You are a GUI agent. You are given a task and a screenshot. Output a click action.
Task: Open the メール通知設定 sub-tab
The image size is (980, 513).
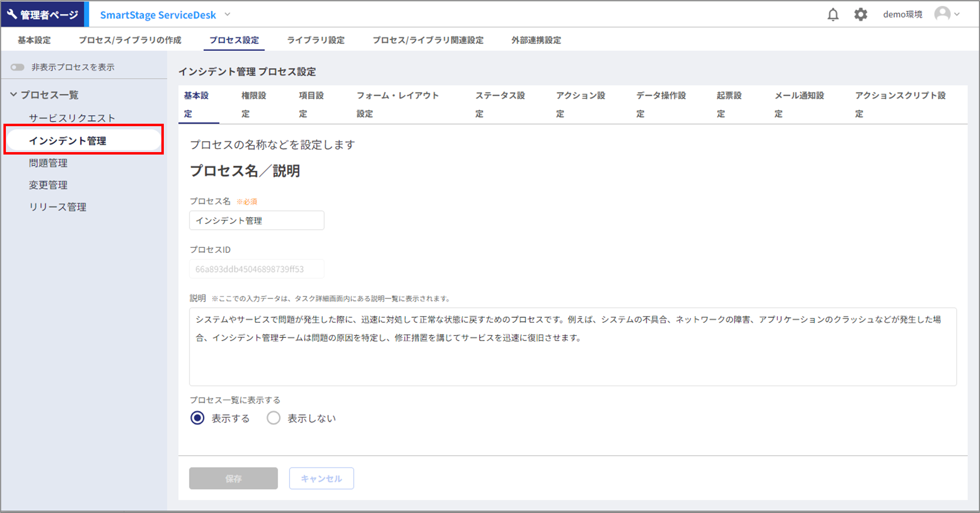(x=799, y=104)
